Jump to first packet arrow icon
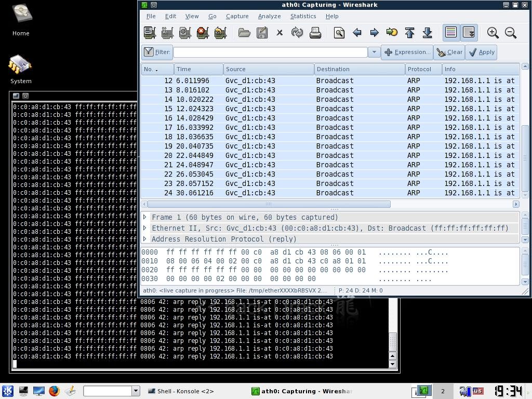532x399 pixels. (x=409, y=33)
